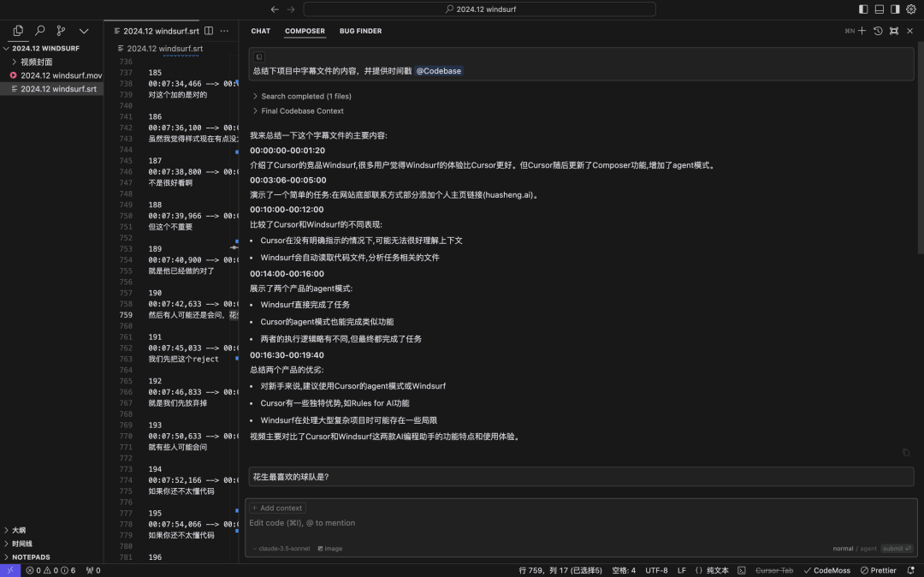
Task: Expand the Search completed section
Action: [305, 97]
